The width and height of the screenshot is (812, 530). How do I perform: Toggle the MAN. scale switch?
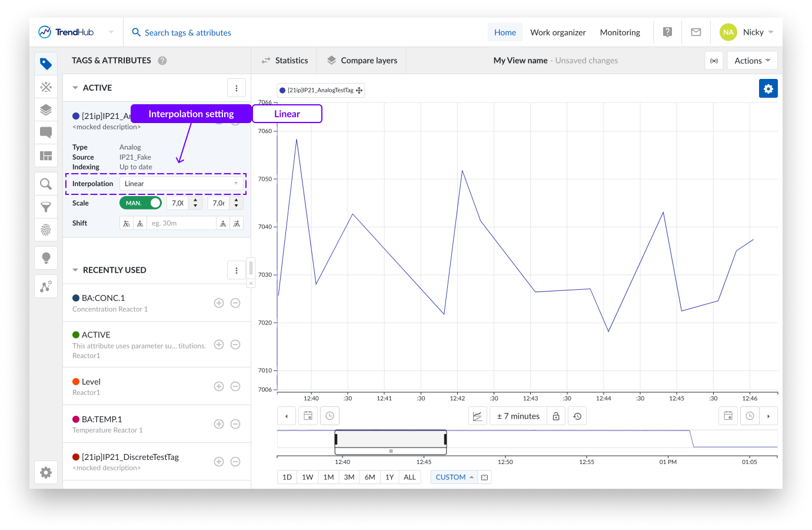point(141,203)
